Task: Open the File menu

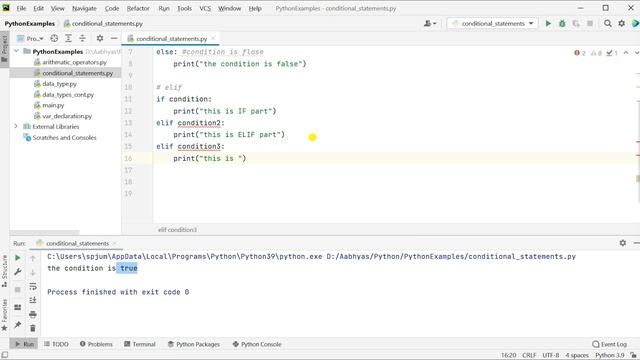Action: 21,8
